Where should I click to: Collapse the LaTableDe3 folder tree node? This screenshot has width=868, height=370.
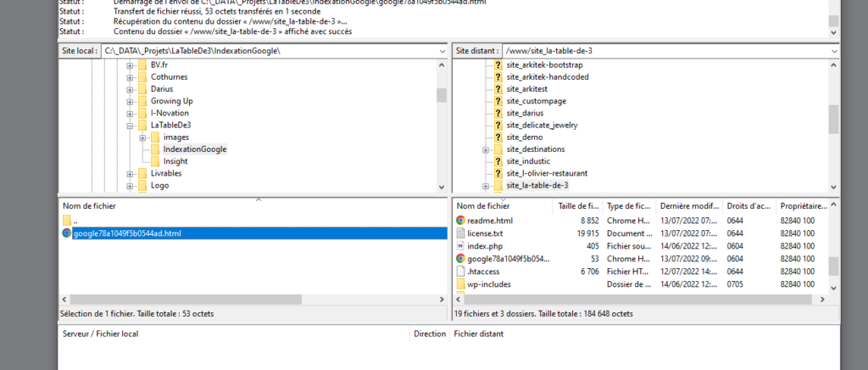coord(131,126)
